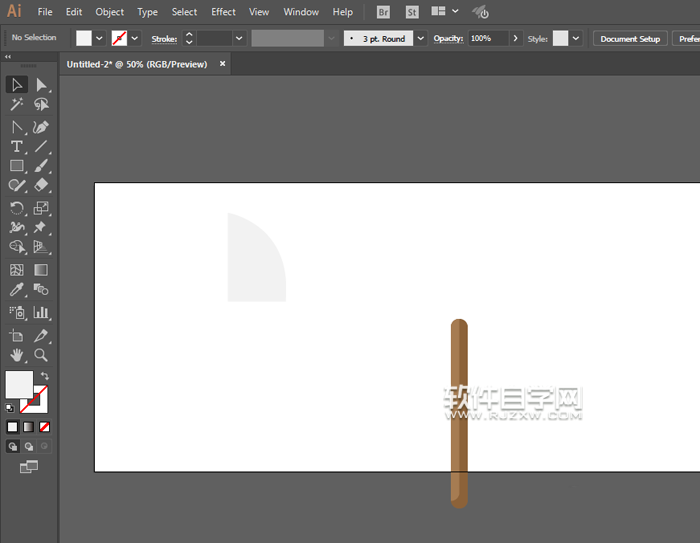
Task: Switch to the Untitled-2 document tab
Action: [x=137, y=64]
